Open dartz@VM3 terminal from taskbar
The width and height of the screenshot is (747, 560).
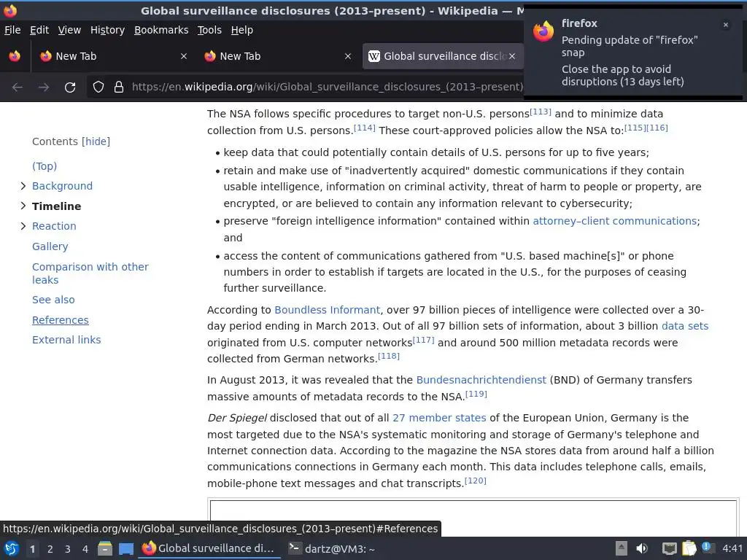(332, 549)
